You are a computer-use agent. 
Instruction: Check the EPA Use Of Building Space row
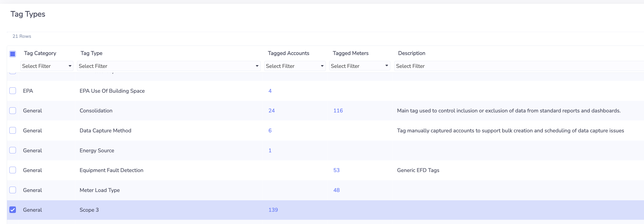point(13,91)
